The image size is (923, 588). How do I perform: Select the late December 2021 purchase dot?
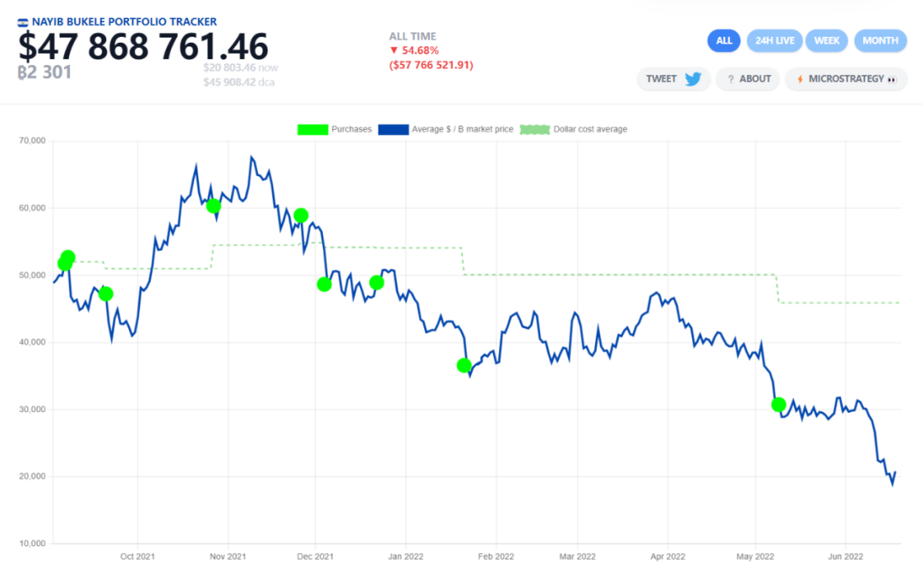tap(377, 283)
